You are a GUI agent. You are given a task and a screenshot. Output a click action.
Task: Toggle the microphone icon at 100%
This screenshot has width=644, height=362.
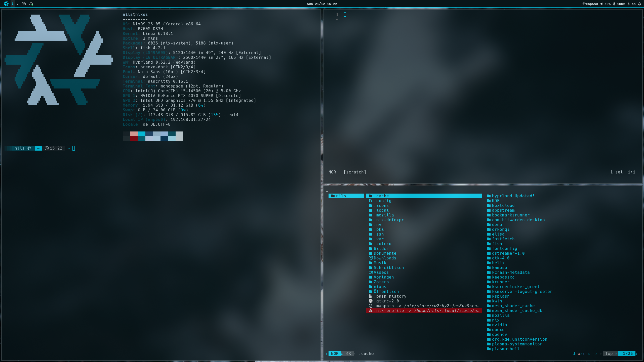tap(614, 4)
